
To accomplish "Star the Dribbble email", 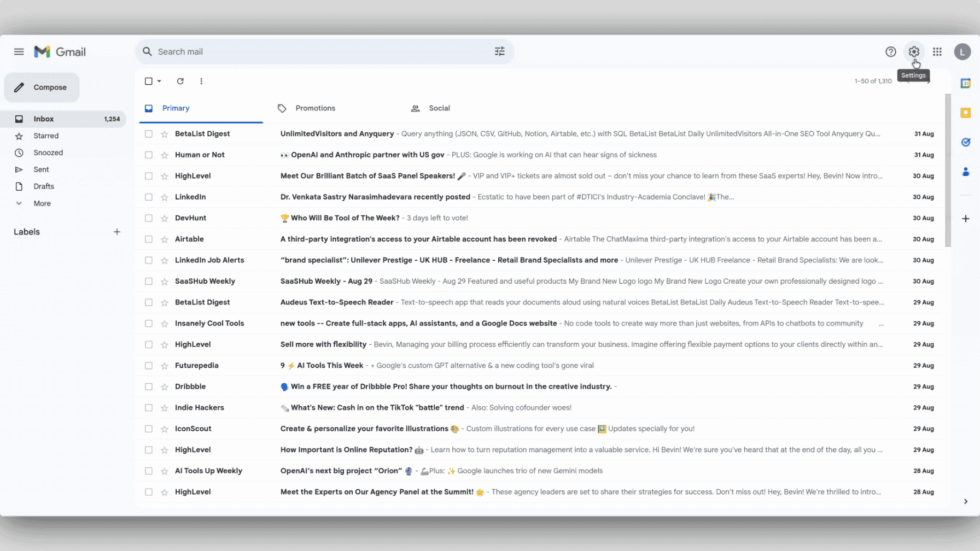I will click(164, 387).
